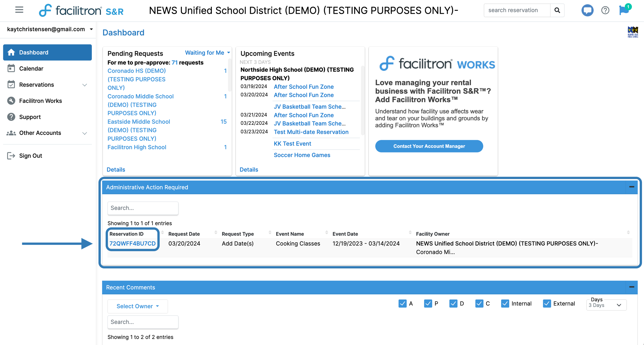Screen dimensions: 644x345
Task: Uncheck the Internal comments checkbox
Action: 505,303
